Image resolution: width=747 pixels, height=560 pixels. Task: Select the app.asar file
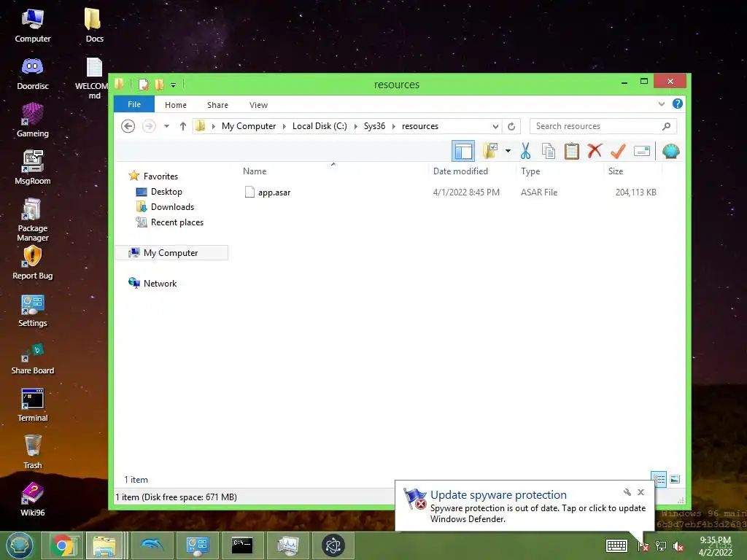[274, 192]
